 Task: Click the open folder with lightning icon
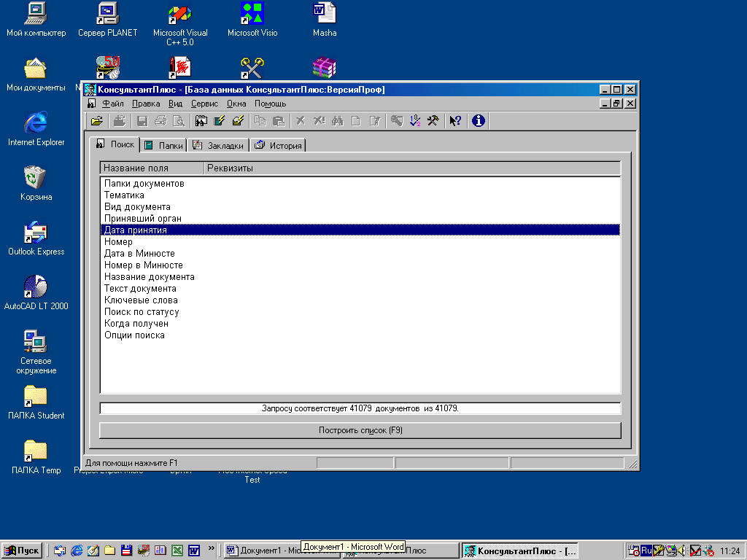[x=238, y=121]
